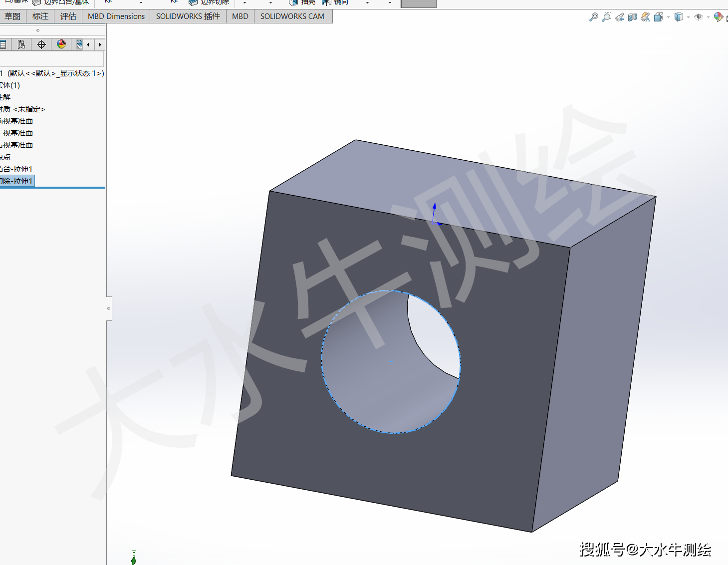Click the Previous View icon
The width and height of the screenshot is (728, 565).
click(620, 17)
